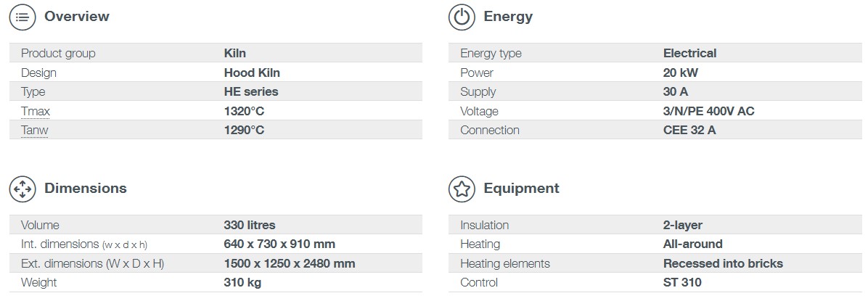Click the Dimensions arrows icon
The image size is (868, 301).
tap(22, 189)
